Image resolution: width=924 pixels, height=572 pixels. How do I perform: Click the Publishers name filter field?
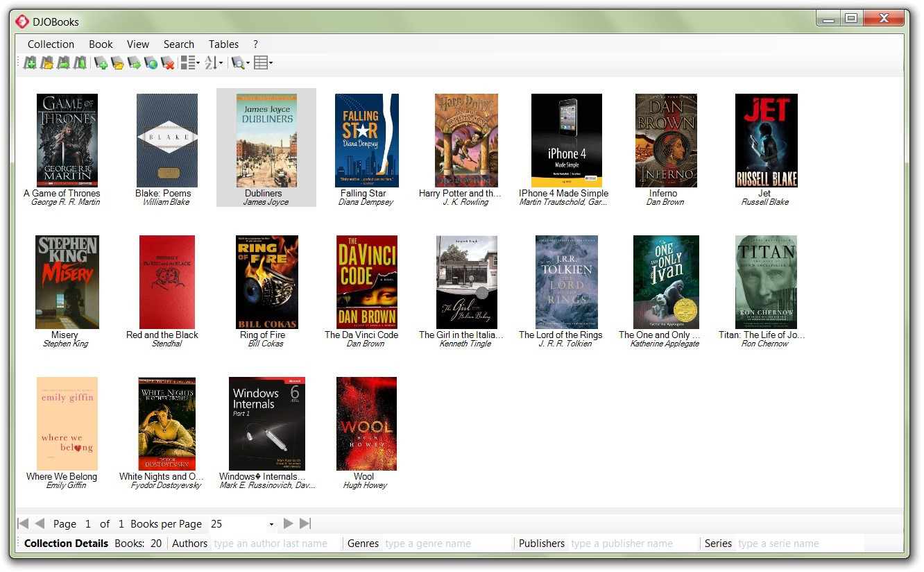(631, 544)
